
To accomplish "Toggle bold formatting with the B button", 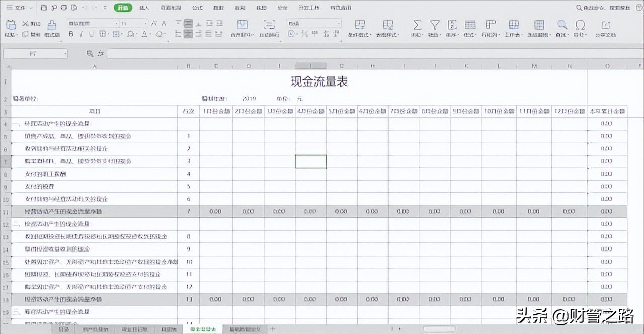I will point(71,34).
